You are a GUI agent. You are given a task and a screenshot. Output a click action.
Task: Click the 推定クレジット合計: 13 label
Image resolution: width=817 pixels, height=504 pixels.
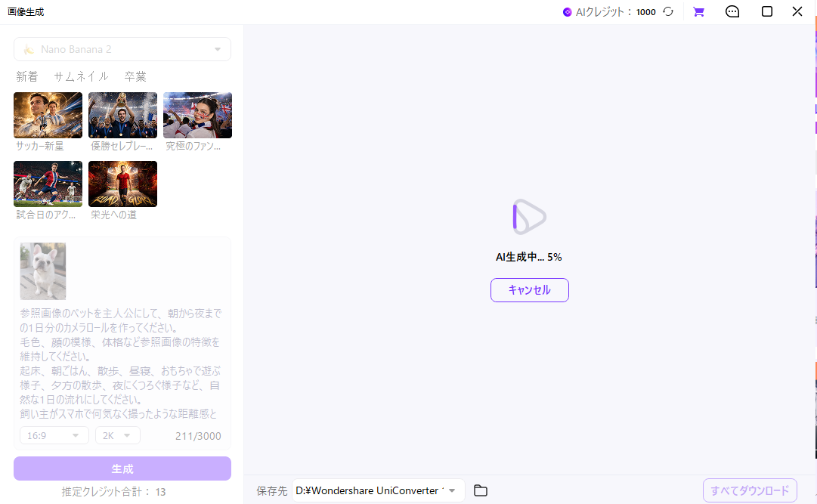[113, 491]
